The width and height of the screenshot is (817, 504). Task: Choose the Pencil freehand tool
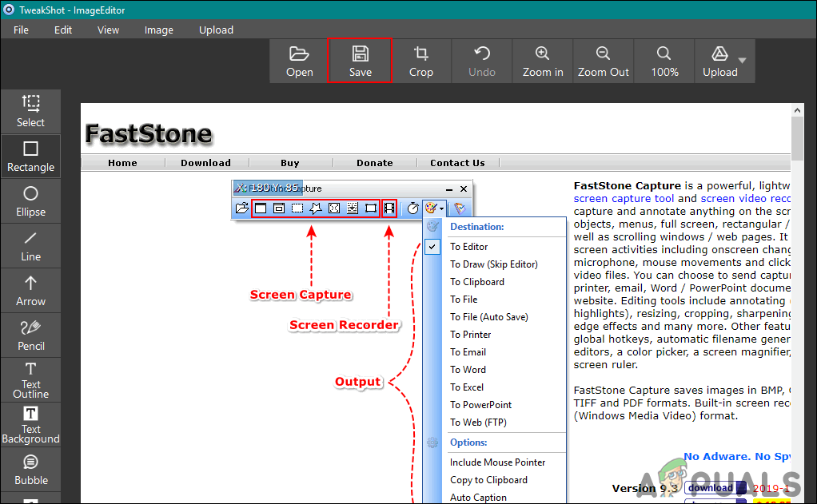(30, 335)
